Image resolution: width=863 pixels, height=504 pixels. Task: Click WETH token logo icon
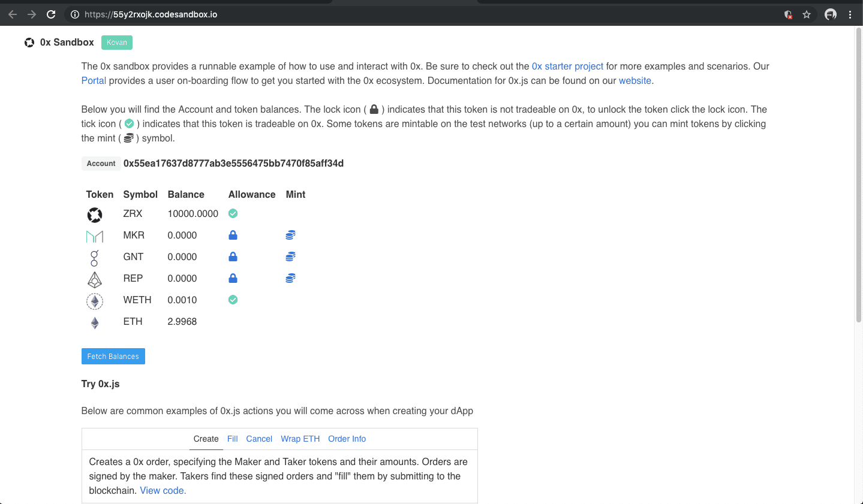pyautogui.click(x=95, y=301)
